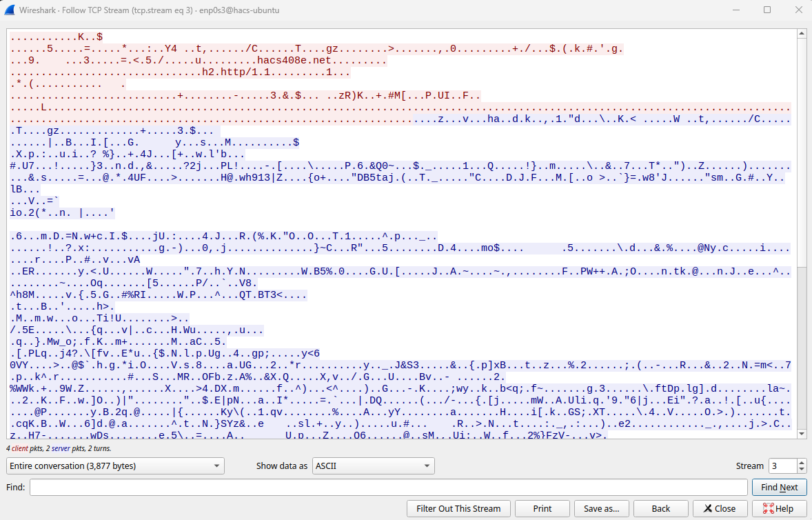This screenshot has width=812, height=520.
Task: Maximize the Follow TCP Stream window
Action: pyautogui.click(x=767, y=10)
